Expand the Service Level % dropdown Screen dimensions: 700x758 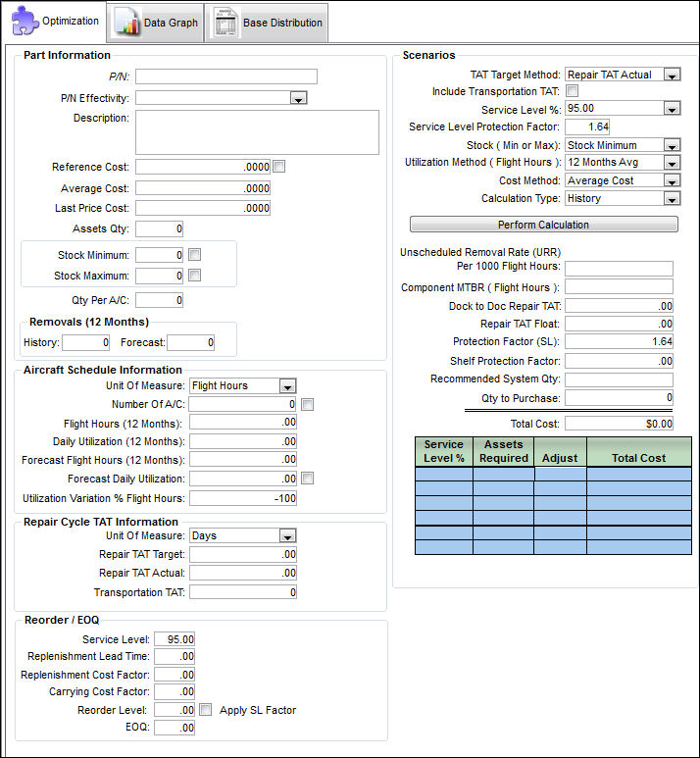coord(672,109)
